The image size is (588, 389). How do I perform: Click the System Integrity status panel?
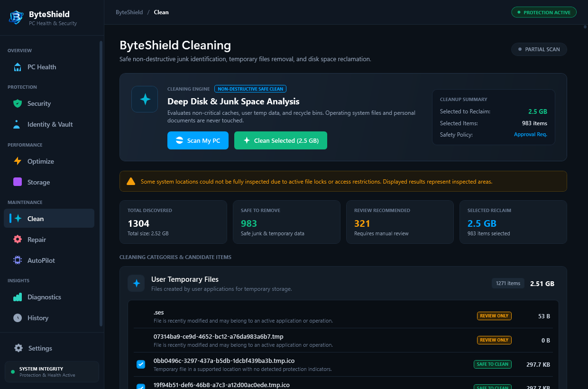(52, 372)
